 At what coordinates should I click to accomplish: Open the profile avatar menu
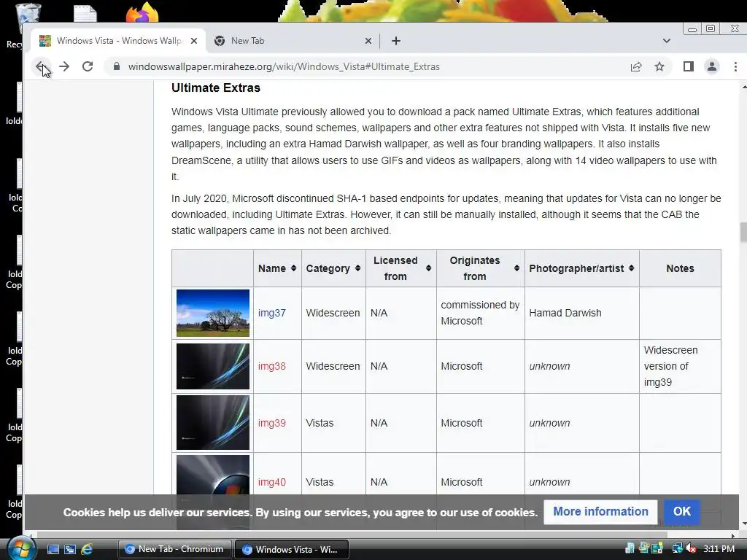coord(712,66)
